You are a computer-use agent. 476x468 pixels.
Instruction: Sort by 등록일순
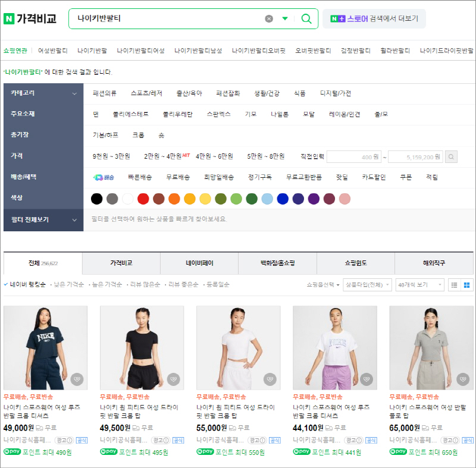218,284
